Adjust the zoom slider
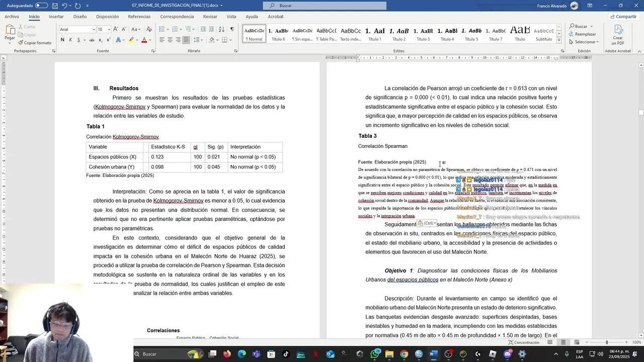Viewport: 644px width, 362px height. (607, 342)
